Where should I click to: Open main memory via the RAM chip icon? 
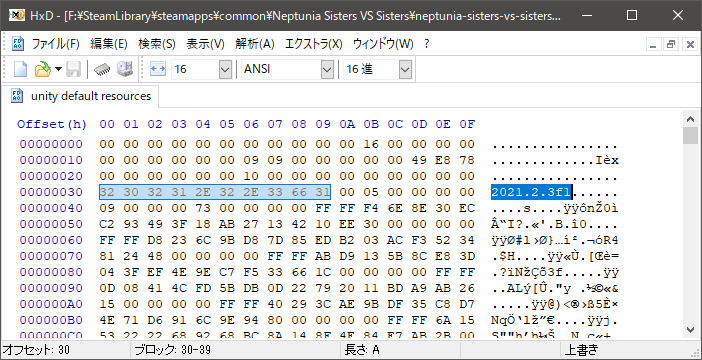tap(102, 69)
